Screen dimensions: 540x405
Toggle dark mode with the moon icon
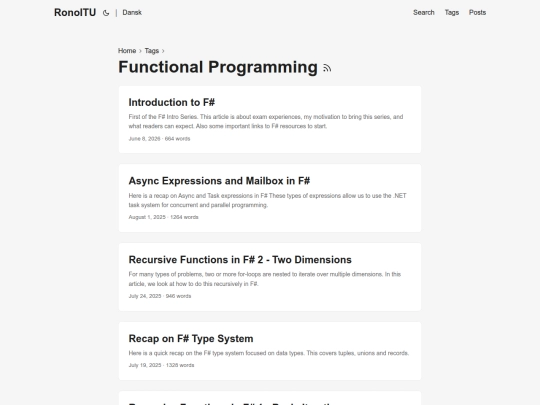[x=106, y=13]
